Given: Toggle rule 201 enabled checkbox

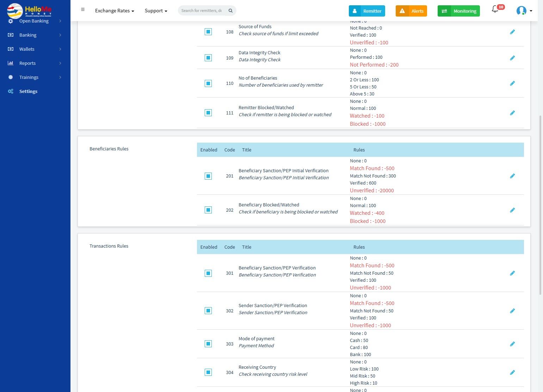Looking at the screenshot, I should (208, 176).
